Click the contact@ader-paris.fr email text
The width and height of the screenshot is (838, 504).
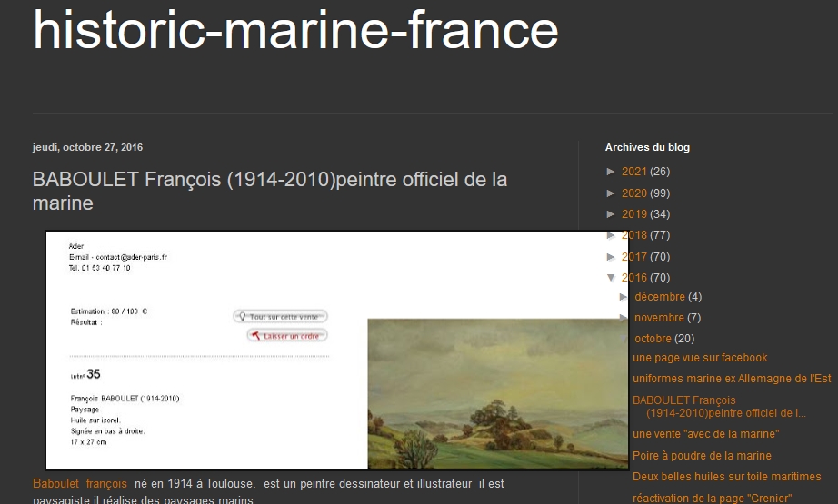pos(131,257)
